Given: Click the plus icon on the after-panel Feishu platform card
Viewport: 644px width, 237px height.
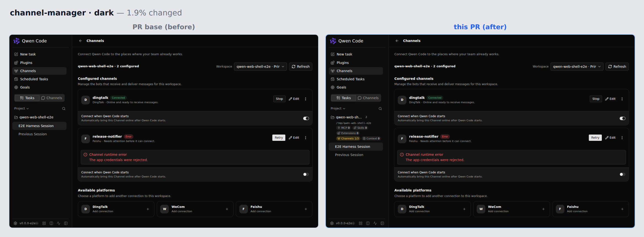Looking at the screenshot, I should click(x=622, y=209).
